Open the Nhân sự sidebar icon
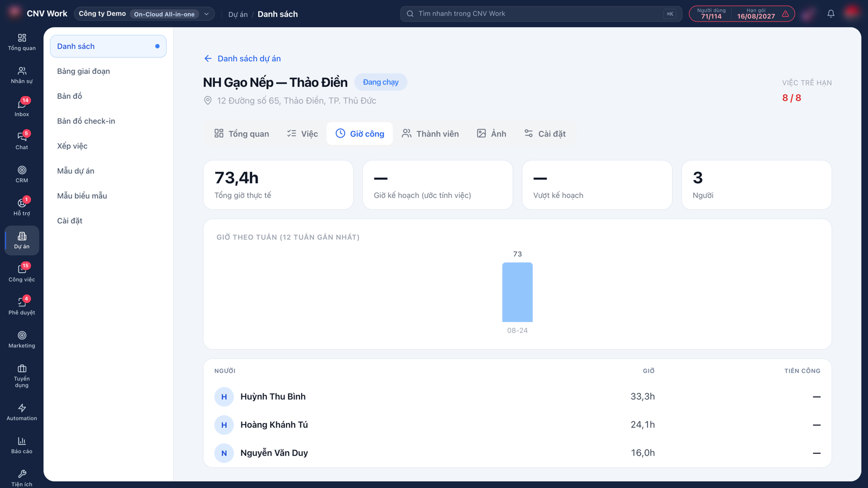This screenshot has width=868, height=488. 22,74
